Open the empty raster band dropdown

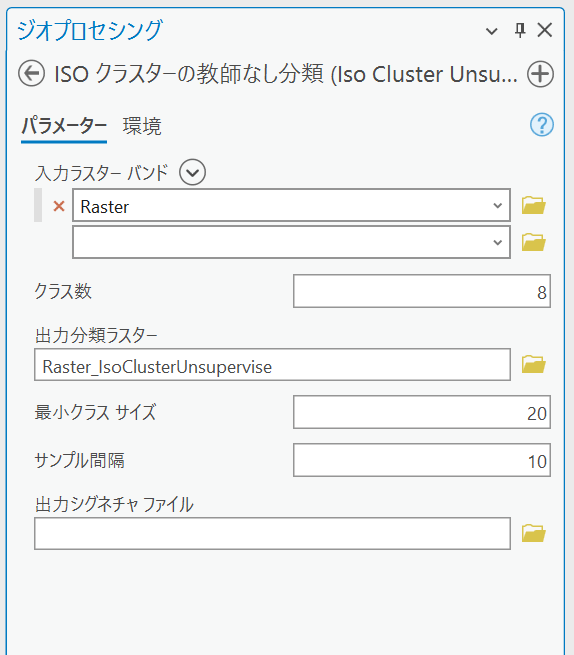point(497,242)
